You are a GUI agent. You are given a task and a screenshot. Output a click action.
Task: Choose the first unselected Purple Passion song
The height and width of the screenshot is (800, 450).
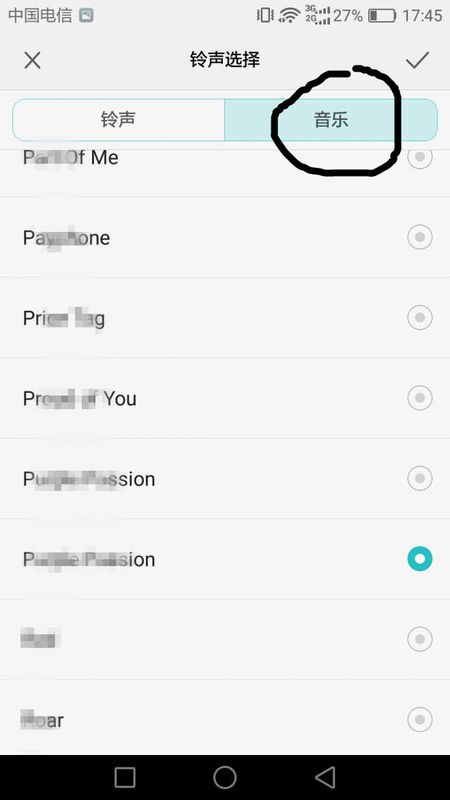coord(225,479)
